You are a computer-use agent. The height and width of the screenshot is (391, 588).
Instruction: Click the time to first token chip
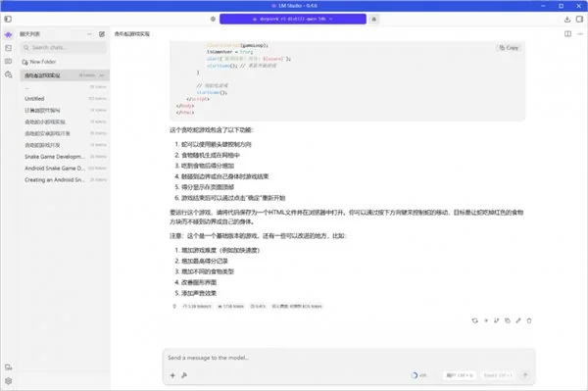(x=258, y=307)
